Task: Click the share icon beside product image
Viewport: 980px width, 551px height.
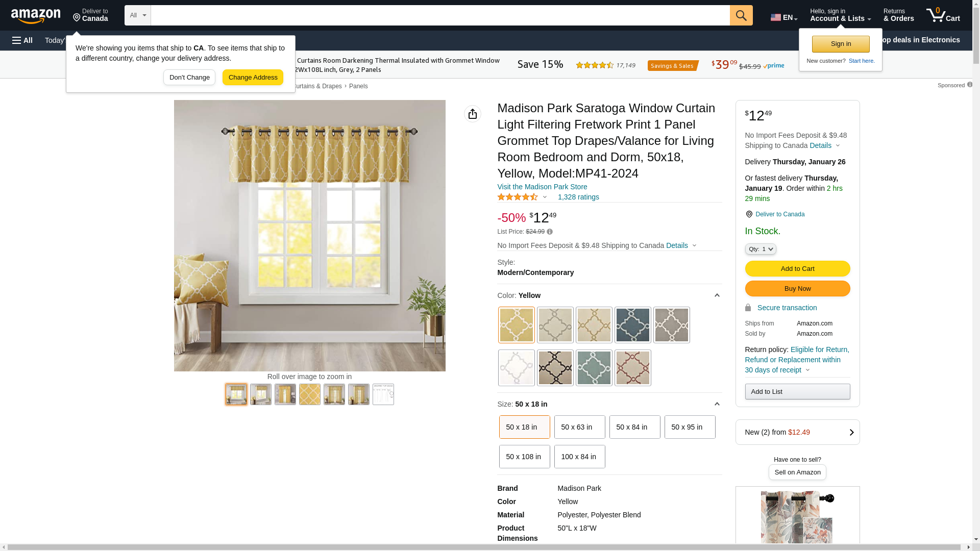Action: (473, 114)
